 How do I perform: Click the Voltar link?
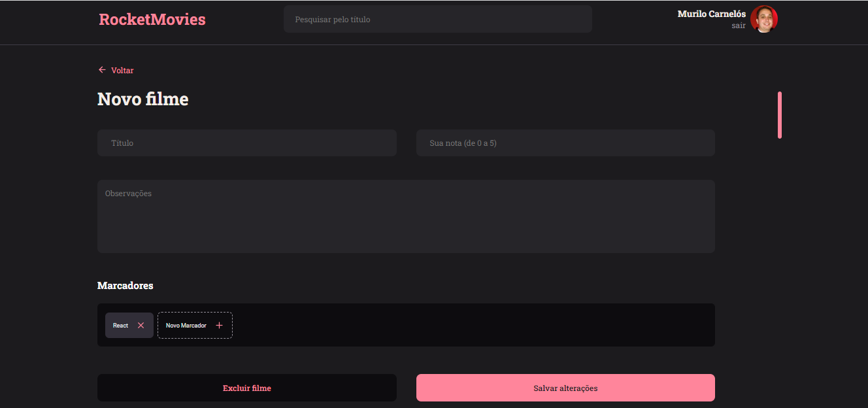(123, 70)
